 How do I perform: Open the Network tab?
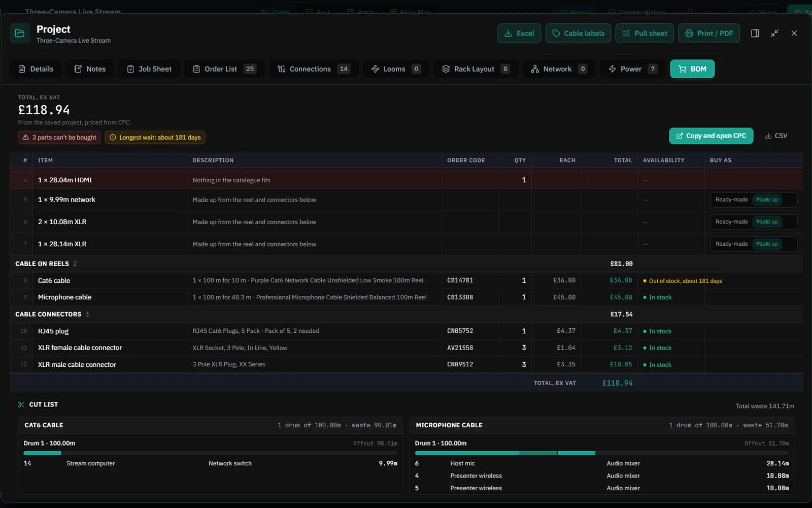(x=559, y=69)
